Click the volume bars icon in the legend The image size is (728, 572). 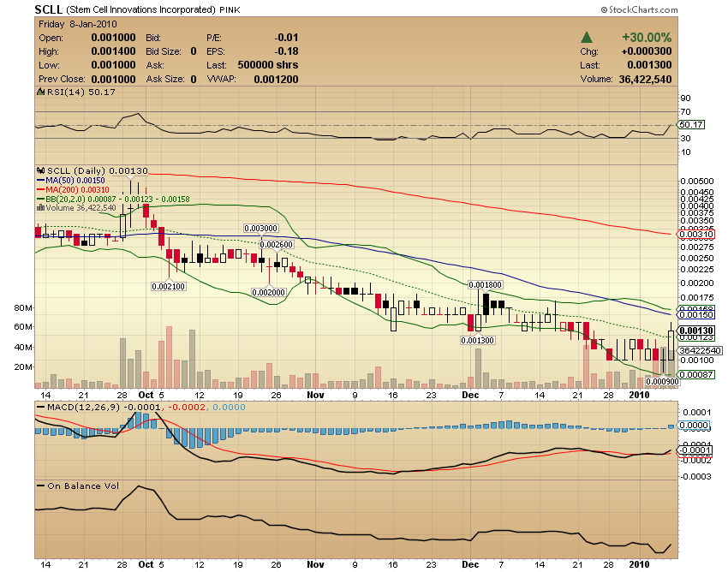click(x=41, y=207)
